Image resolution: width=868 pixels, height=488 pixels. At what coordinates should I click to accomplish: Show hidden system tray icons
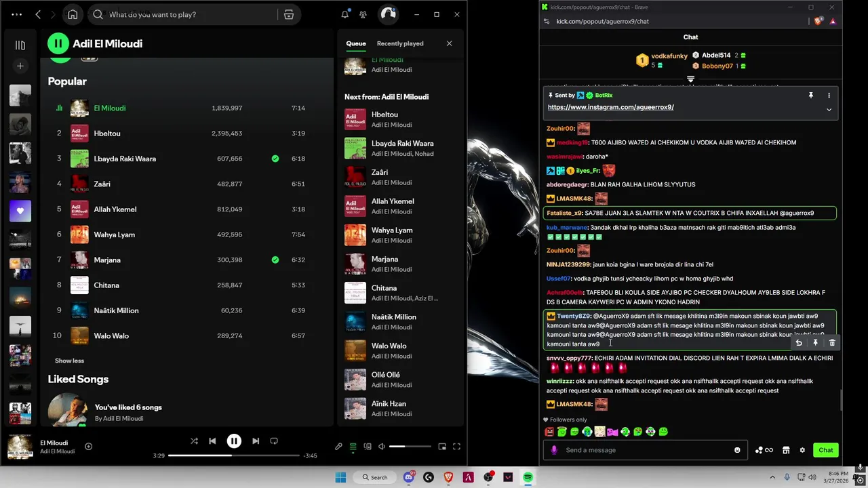(x=772, y=477)
